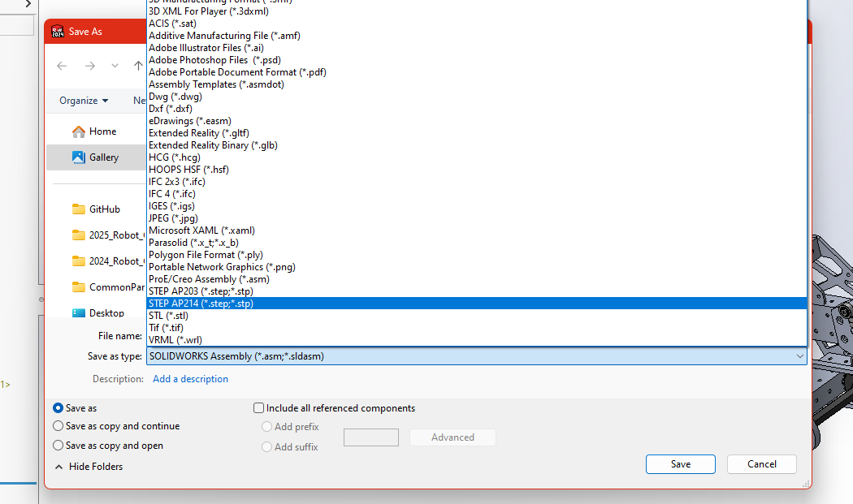
Task: Click the SOLIDWORKS 2024 icon in Save As title bar
Action: click(58, 32)
